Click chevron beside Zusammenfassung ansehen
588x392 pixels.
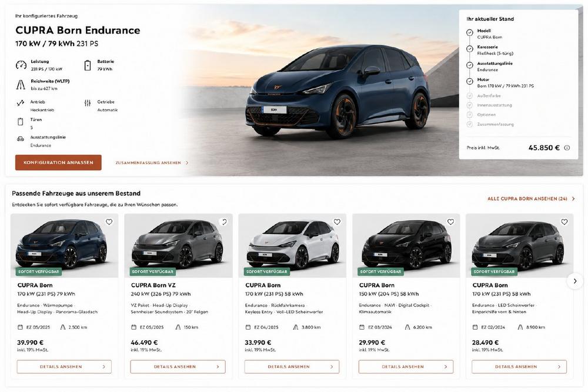tap(187, 163)
